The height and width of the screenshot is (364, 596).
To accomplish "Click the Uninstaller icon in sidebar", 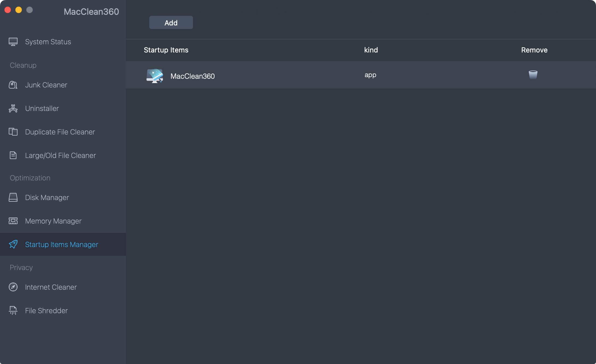I will pos(13,108).
